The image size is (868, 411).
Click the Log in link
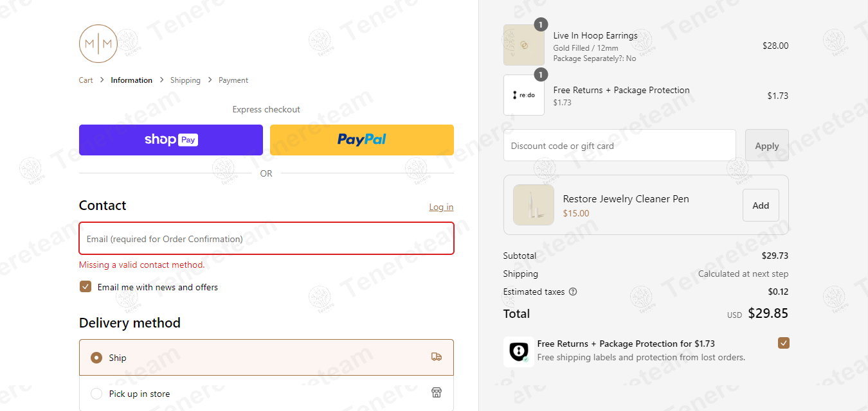pyautogui.click(x=441, y=207)
